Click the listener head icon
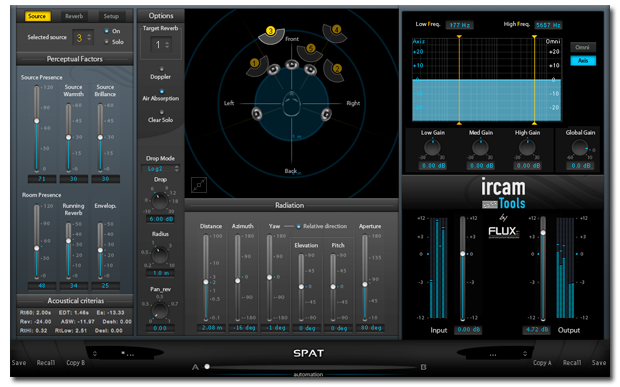620x387 pixels. [291, 104]
